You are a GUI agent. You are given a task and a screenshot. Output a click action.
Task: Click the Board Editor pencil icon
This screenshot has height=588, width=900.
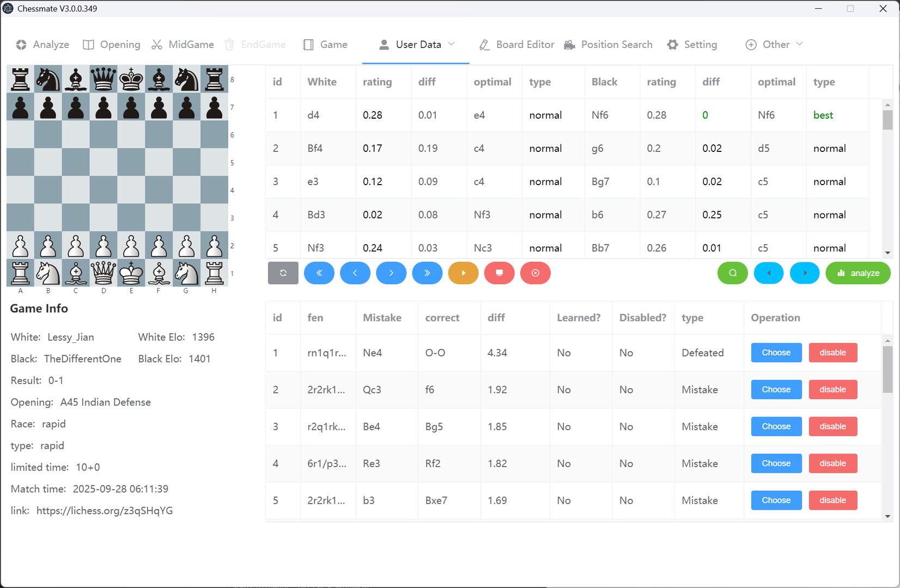[x=484, y=45]
